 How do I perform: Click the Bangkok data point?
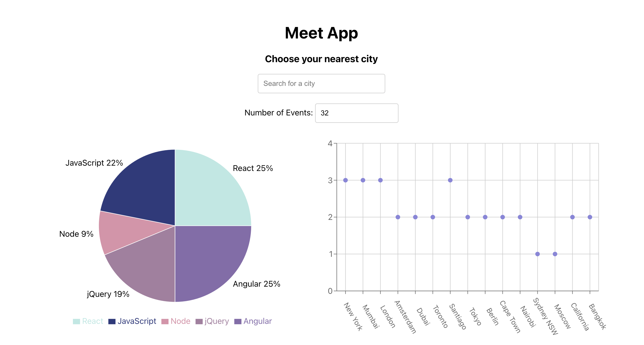coord(590,217)
